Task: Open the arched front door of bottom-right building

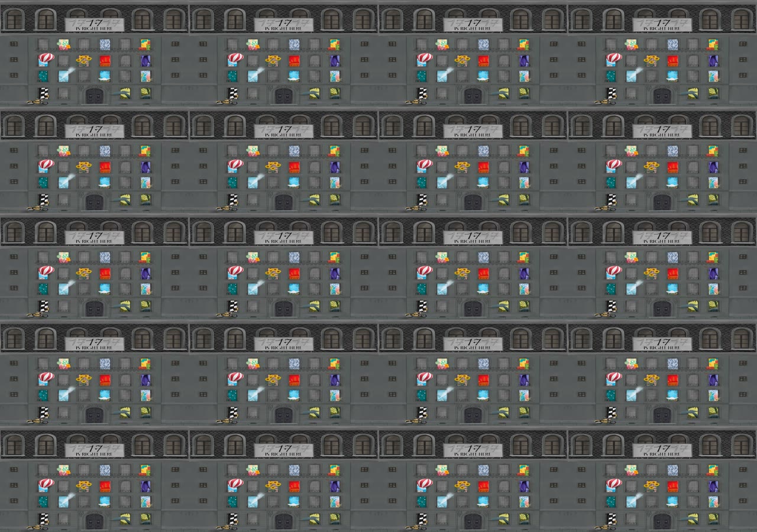Action: click(662, 521)
